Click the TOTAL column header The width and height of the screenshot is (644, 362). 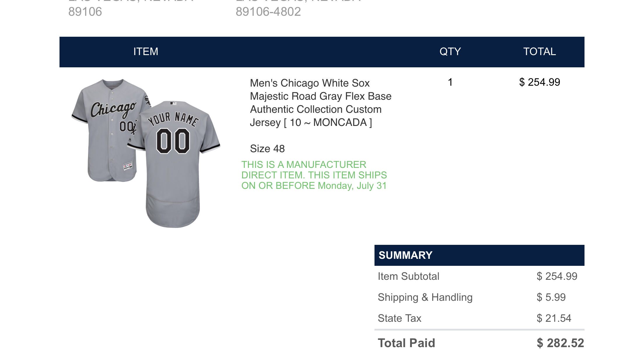click(539, 52)
